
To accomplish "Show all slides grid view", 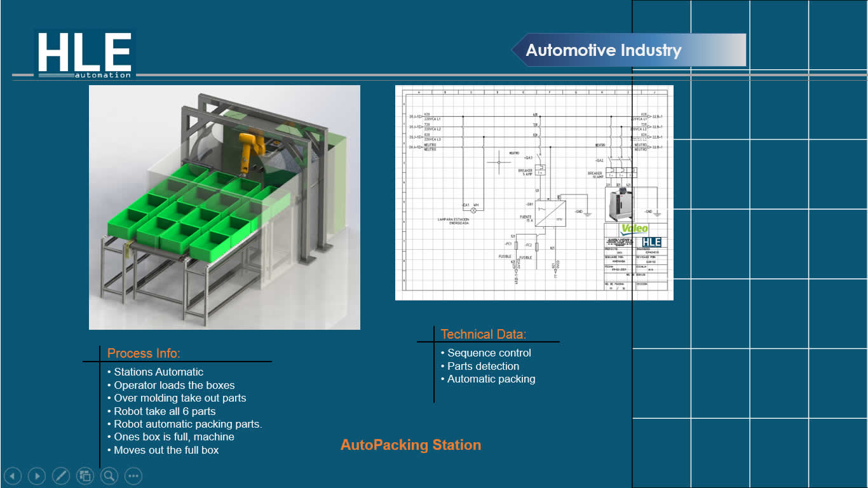I will coord(85,475).
